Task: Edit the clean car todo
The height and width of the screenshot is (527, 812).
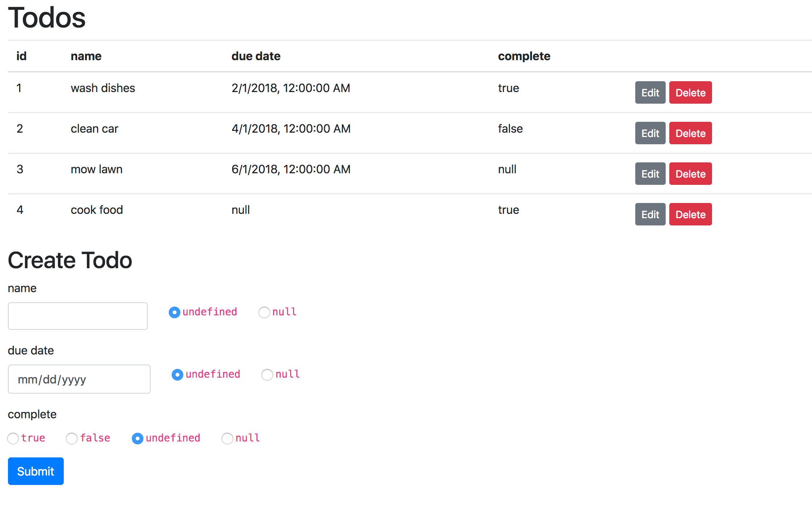Action: [650, 133]
